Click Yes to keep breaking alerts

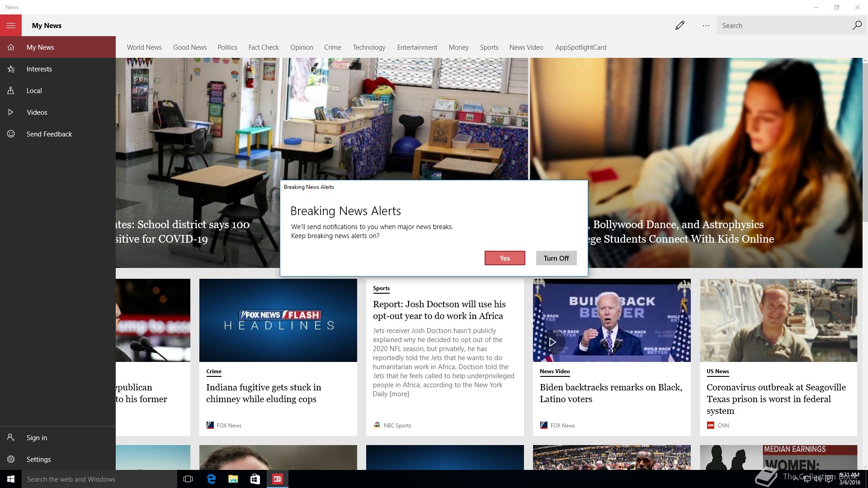[x=505, y=258]
